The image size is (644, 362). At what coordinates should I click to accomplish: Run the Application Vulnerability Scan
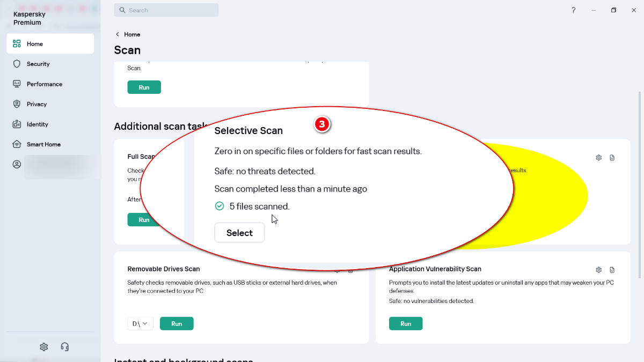tap(406, 323)
